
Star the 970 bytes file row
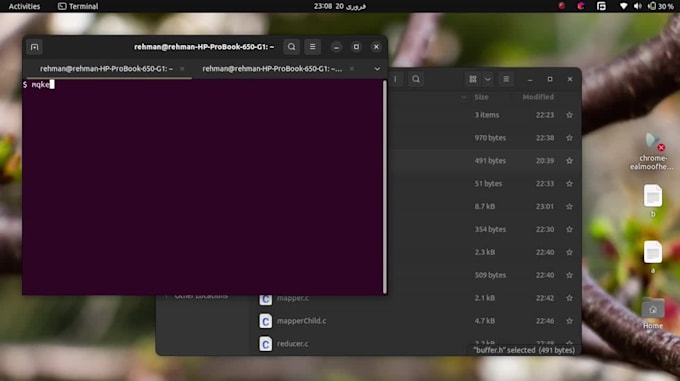point(569,138)
